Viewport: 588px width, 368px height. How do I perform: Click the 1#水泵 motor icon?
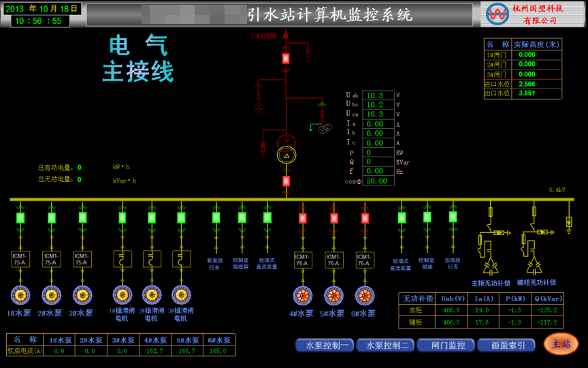(x=20, y=295)
